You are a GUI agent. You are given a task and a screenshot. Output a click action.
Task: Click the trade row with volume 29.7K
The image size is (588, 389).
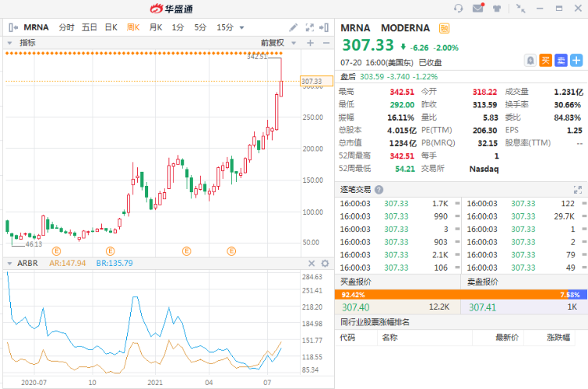pos(524,216)
